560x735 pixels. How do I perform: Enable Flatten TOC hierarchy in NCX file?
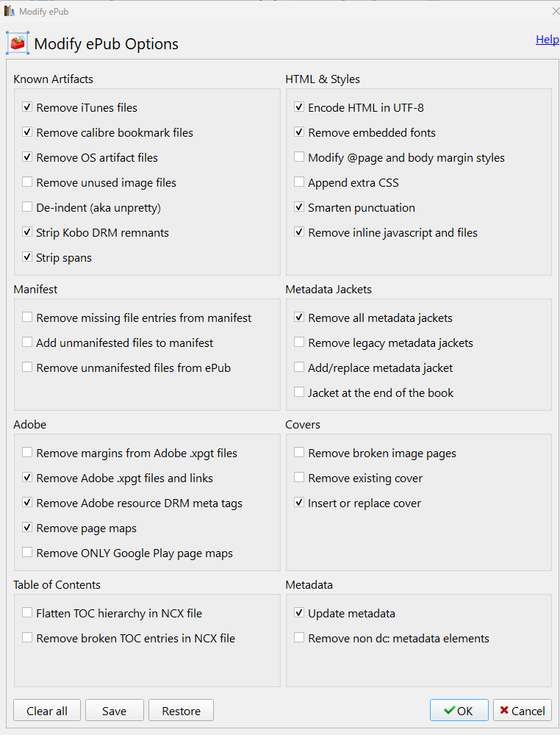coord(28,613)
